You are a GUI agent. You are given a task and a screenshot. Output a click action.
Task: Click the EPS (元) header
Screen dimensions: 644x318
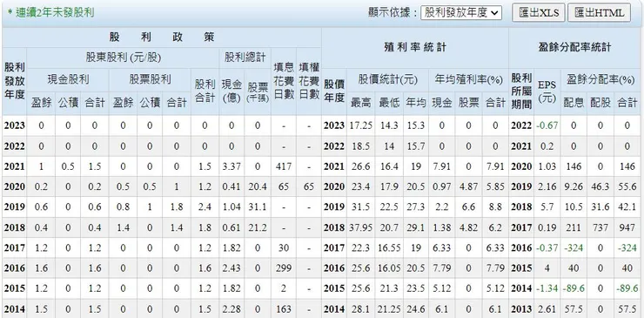click(x=547, y=91)
